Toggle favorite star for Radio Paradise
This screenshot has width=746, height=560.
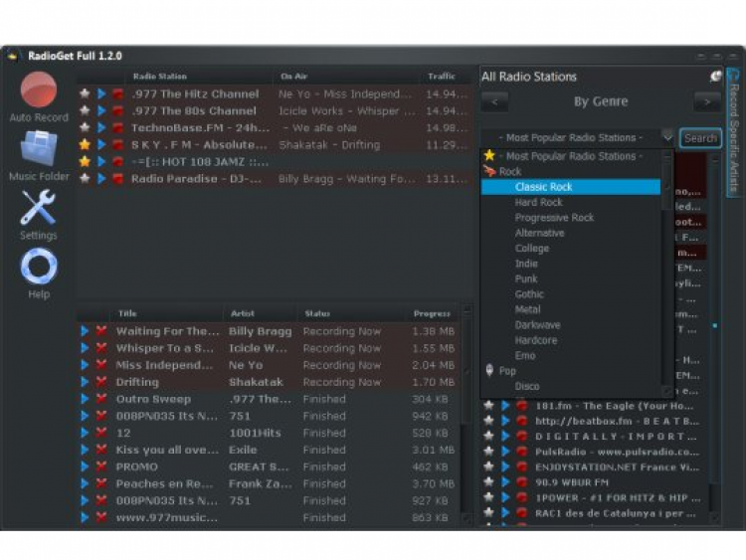tap(85, 178)
